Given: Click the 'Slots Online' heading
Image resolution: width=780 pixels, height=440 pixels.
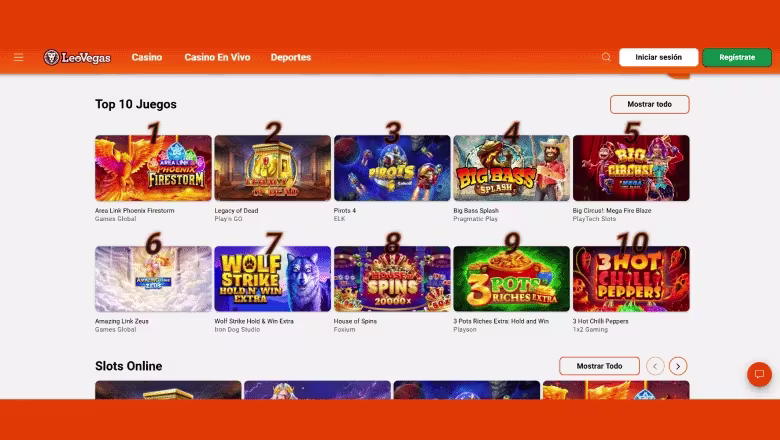Looking at the screenshot, I should [129, 366].
